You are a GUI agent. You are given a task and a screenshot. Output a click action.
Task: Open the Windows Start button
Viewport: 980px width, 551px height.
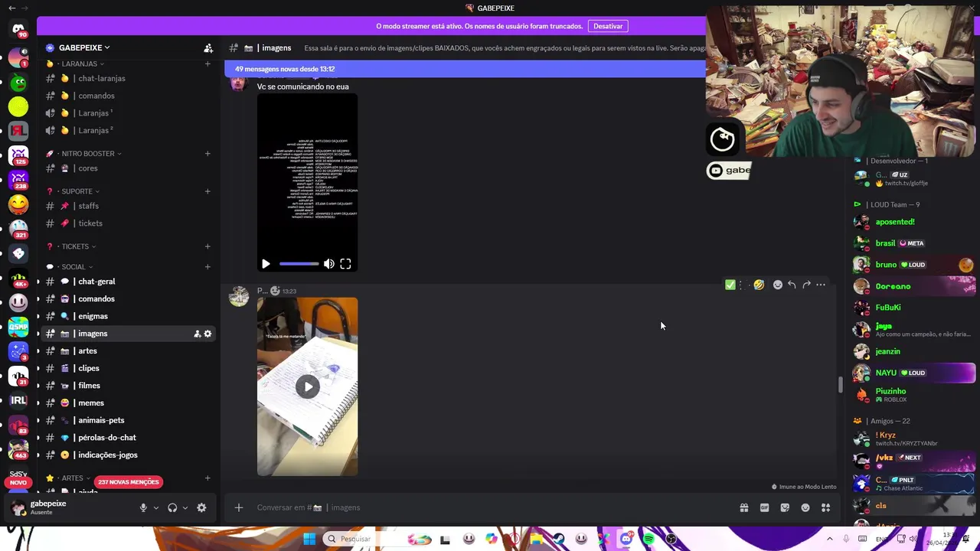(309, 539)
